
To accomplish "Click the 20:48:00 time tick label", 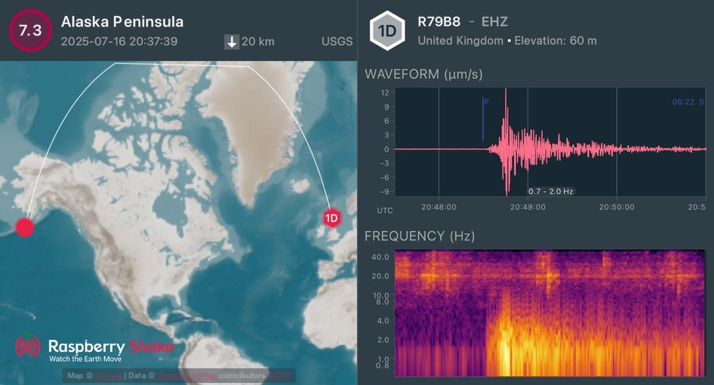I will (439, 207).
